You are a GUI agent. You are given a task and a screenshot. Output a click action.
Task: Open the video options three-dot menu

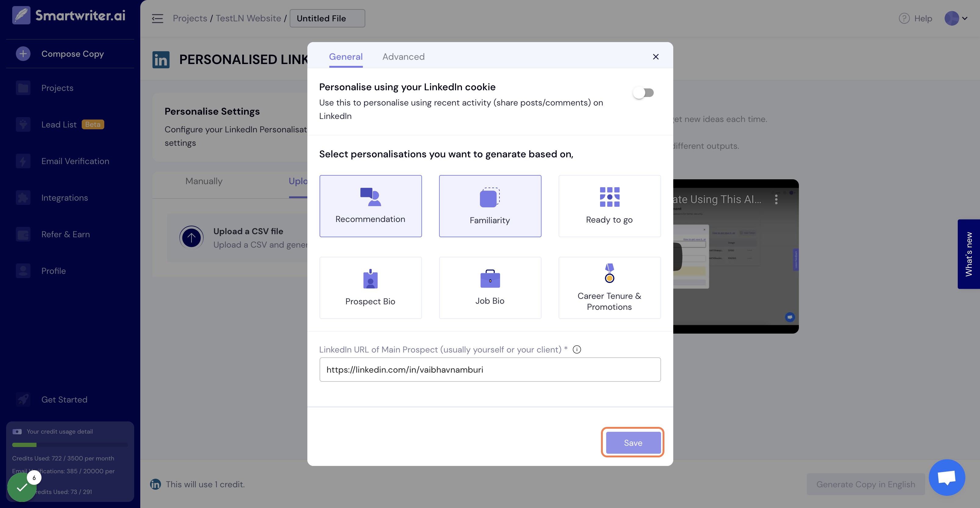tap(776, 199)
